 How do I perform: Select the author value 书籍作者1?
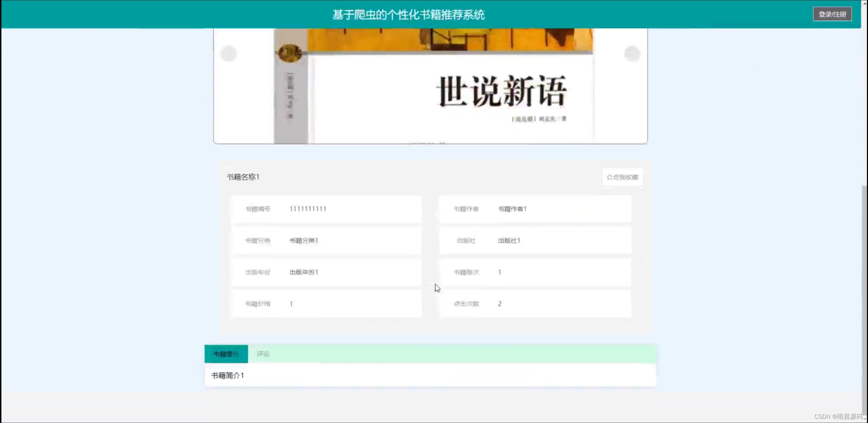tap(512, 209)
